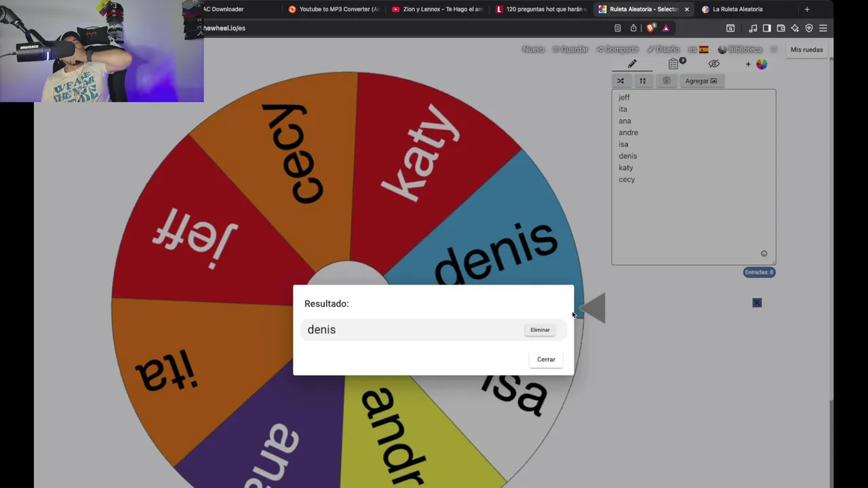This screenshot has width=868, height=488.
Task: Open the music playlist icon in toolbar
Action: [753, 28]
